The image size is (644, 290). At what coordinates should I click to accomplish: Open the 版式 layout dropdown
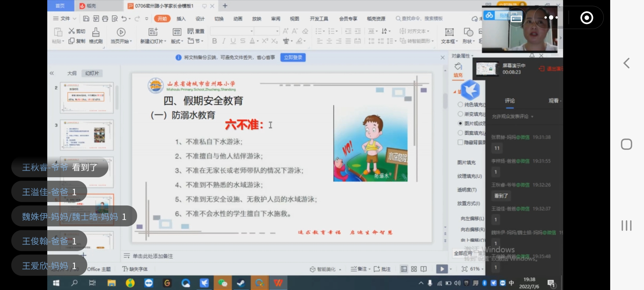pyautogui.click(x=176, y=41)
